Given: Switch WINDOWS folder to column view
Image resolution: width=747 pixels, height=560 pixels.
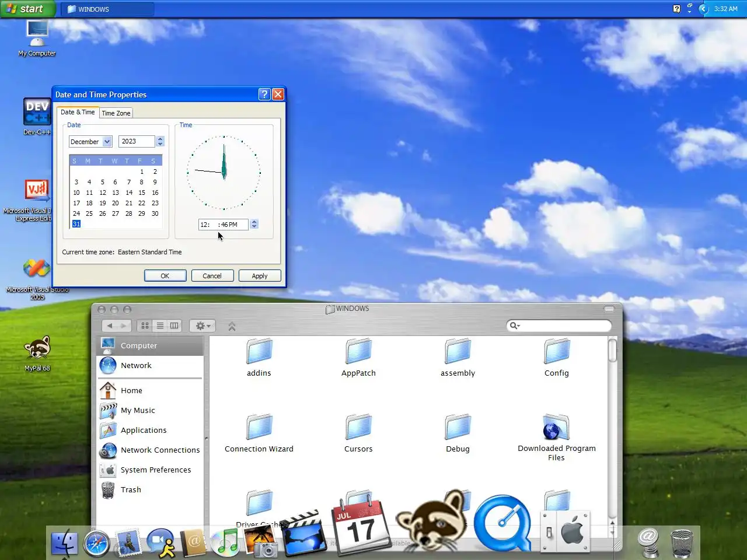Looking at the screenshot, I should coord(174,325).
